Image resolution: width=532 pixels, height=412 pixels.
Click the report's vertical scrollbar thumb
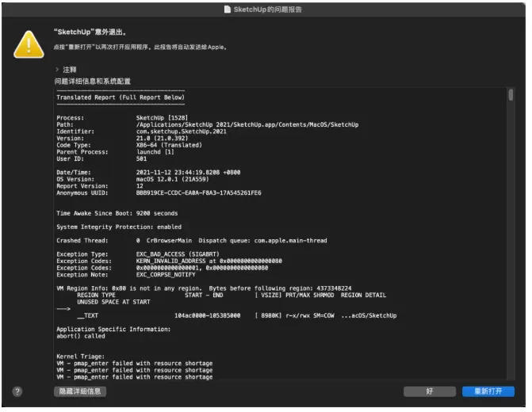point(511,94)
